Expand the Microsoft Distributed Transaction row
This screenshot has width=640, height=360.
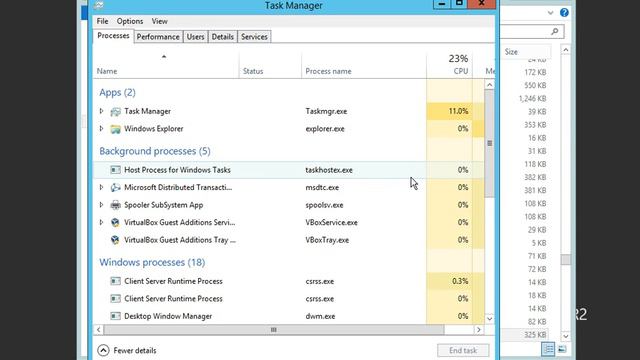point(101,187)
